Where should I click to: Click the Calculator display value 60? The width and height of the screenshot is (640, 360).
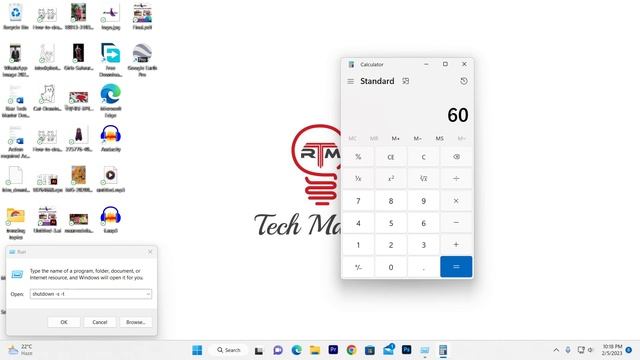[x=458, y=115]
